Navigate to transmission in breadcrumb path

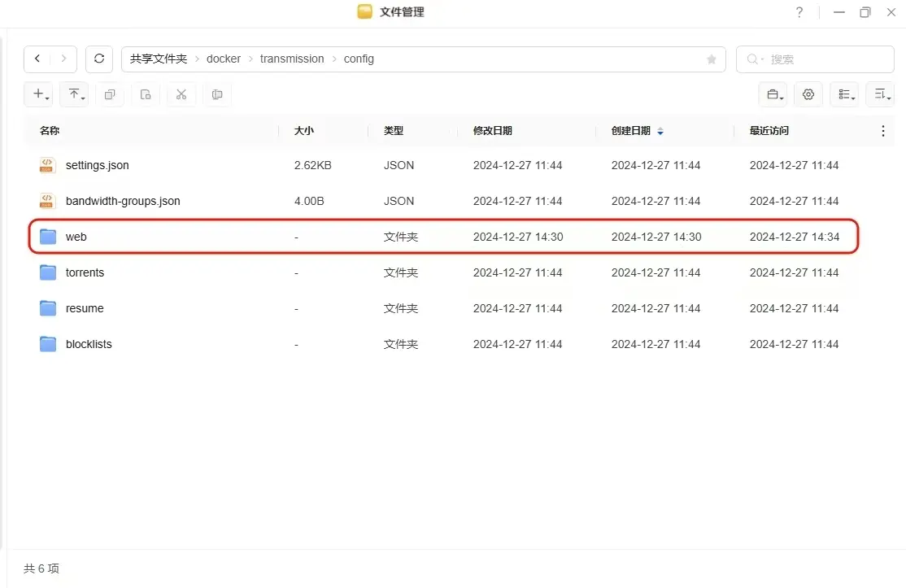pyautogui.click(x=292, y=59)
